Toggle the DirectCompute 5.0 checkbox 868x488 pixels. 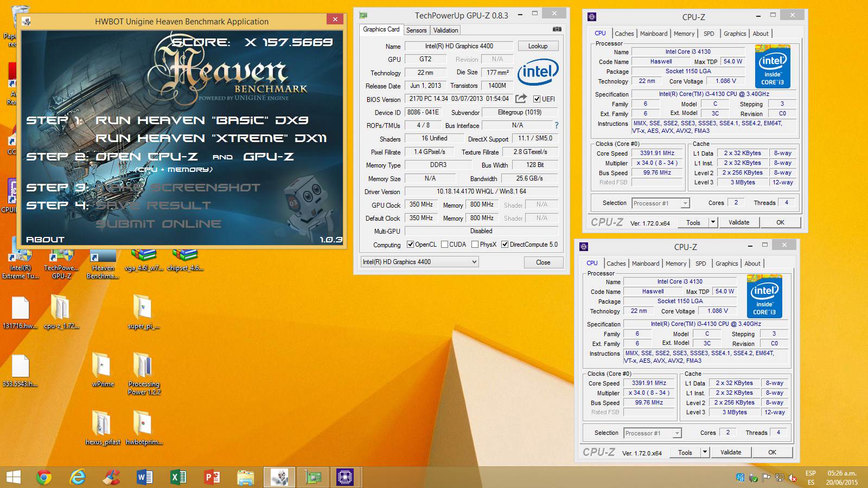click(x=505, y=245)
